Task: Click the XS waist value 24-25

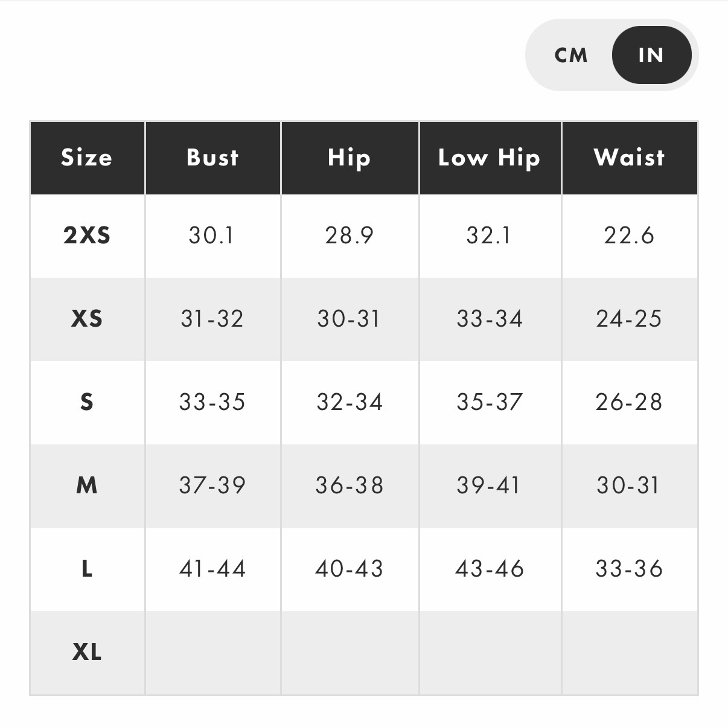Action: pos(629,319)
